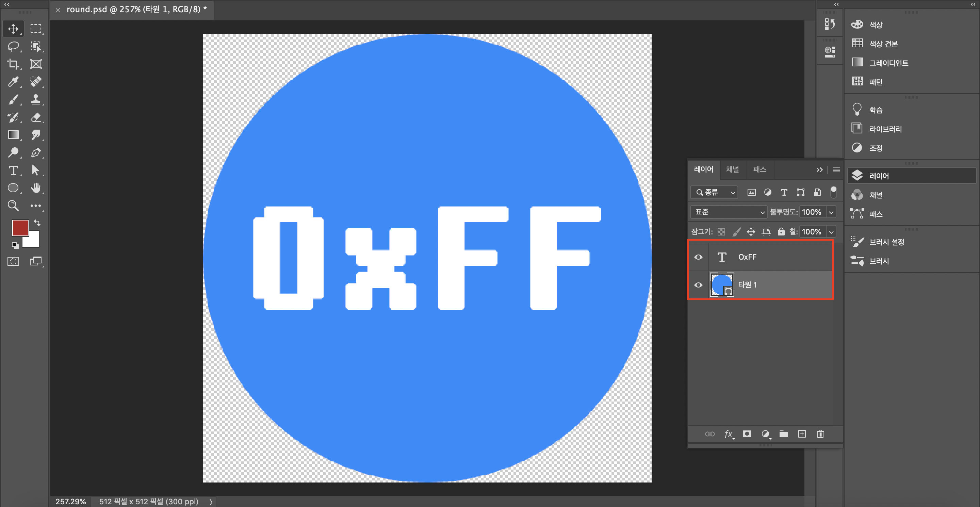This screenshot has height=507, width=980.
Task: Click the delete layer trash icon
Action: (x=820, y=434)
